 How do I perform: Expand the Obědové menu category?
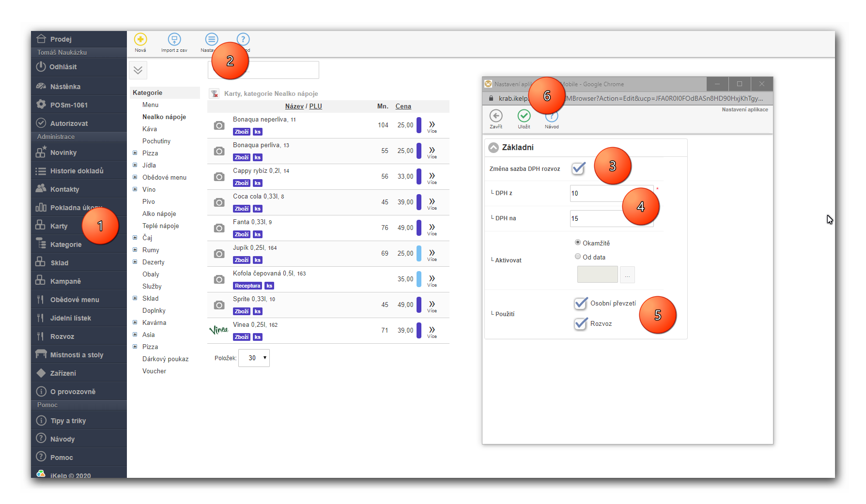[135, 177]
